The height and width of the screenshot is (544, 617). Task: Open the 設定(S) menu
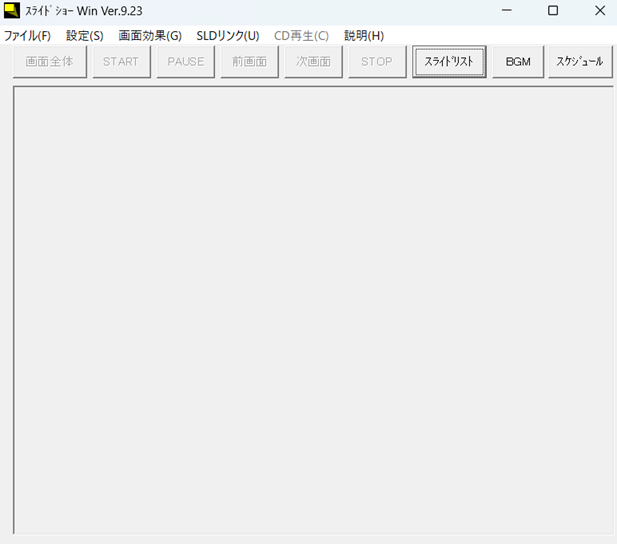click(x=85, y=36)
